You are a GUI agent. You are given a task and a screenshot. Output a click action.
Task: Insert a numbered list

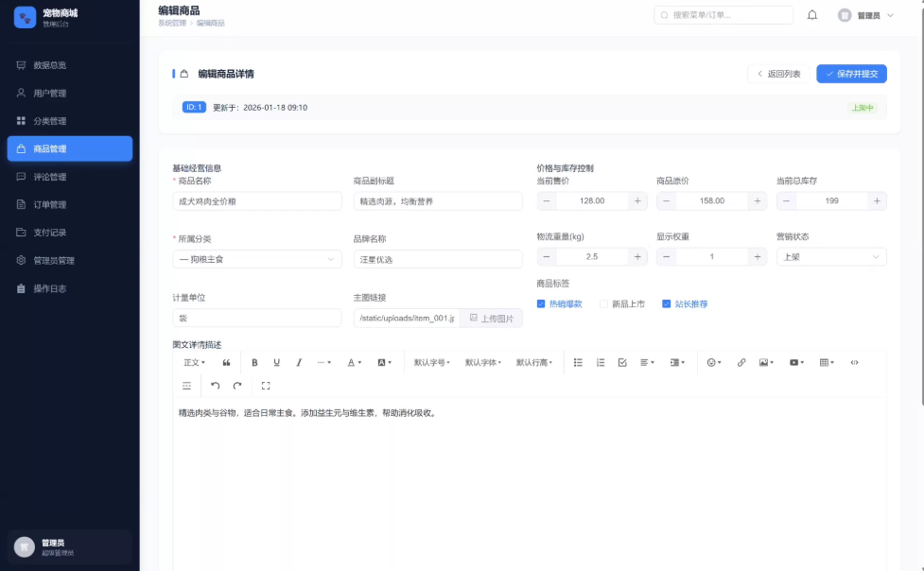pos(601,362)
